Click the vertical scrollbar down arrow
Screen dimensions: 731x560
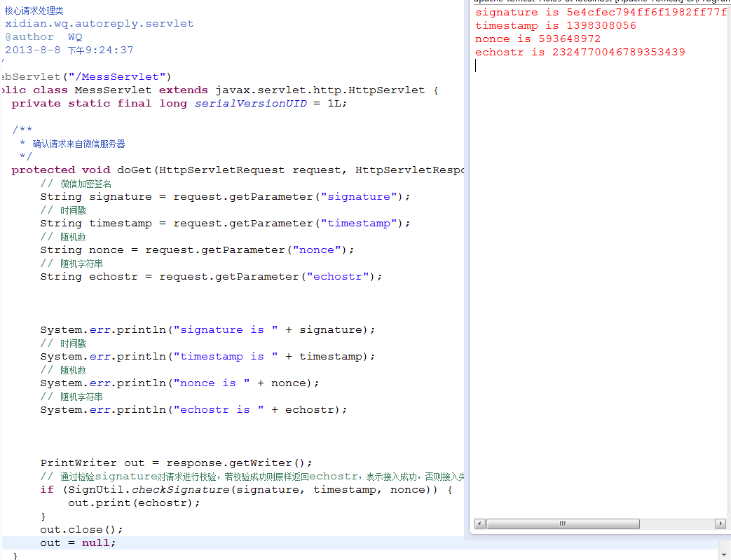[724, 555]
